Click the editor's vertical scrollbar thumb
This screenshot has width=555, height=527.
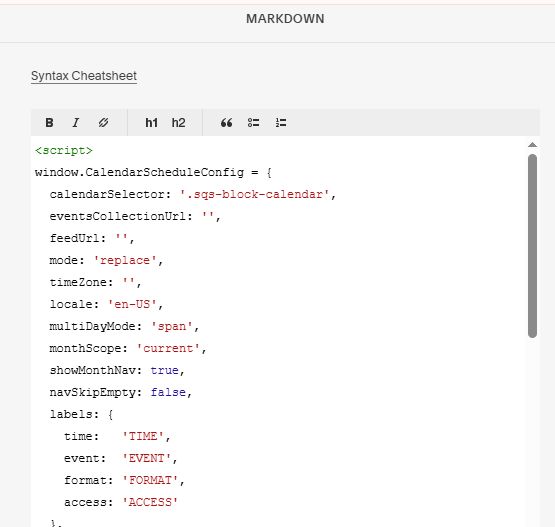point(532,246)
